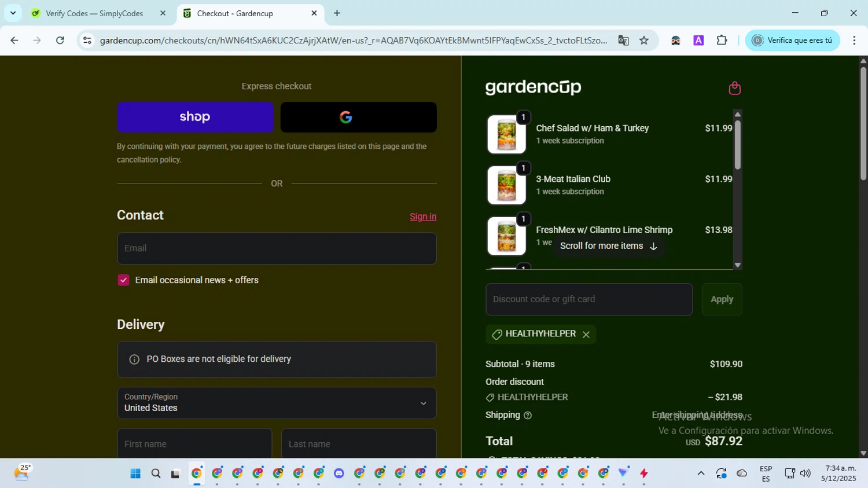Open the Chrome three-dot menu
This screenshot has height=488, width=868.
[854, 41]
